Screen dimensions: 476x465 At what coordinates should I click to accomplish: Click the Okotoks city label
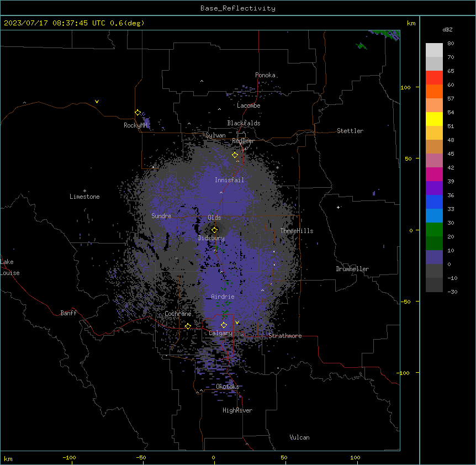click(x=228, y=387)
